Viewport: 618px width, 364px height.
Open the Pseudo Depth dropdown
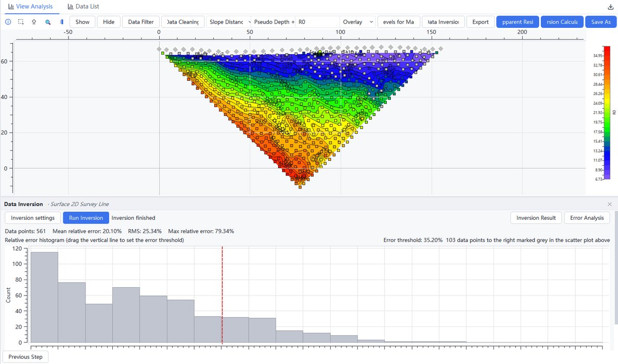pos(273,22)
